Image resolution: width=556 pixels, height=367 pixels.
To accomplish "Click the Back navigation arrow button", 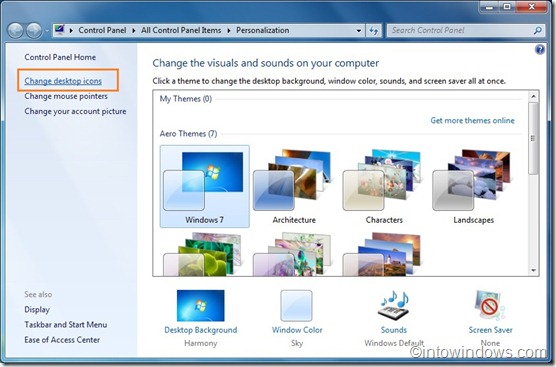I will tap(16, 30).
